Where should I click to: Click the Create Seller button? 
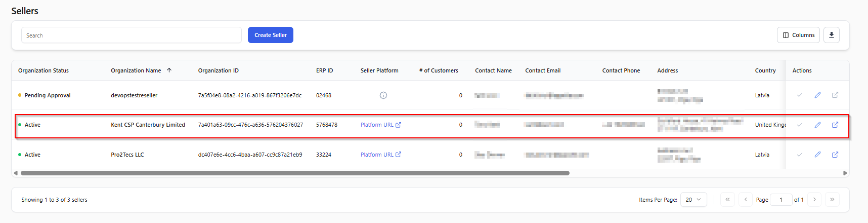point(271,35)
